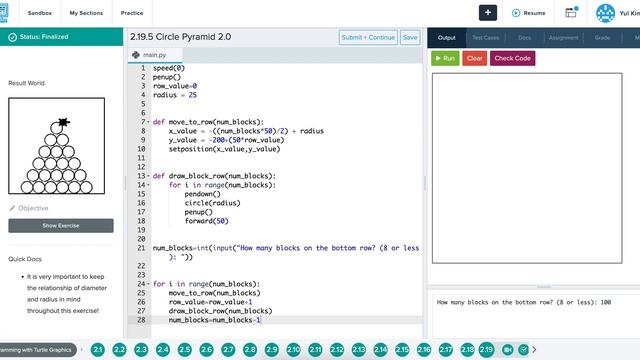Screen dimensions: 640x360
Task: Click the course title pill in bottom bar
Action: [38, 350]
